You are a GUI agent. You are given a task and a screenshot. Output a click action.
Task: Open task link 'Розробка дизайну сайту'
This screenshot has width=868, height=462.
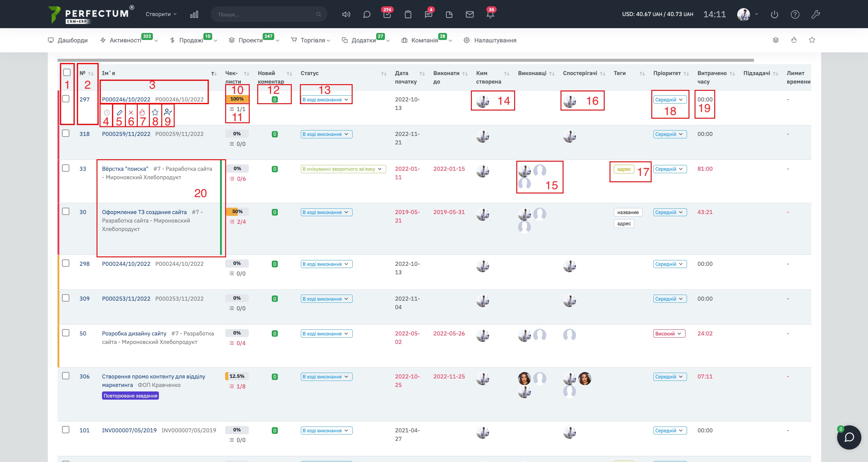click(134, 333)
